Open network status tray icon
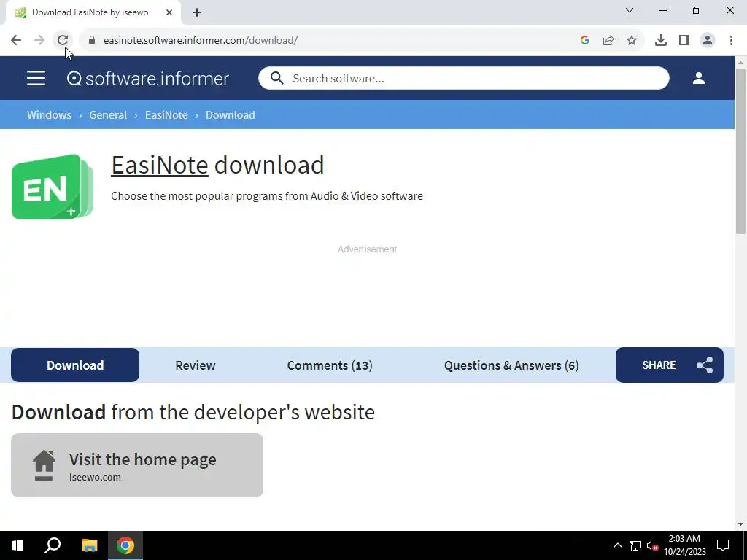 pyautogui.click(x=635, y=545)
